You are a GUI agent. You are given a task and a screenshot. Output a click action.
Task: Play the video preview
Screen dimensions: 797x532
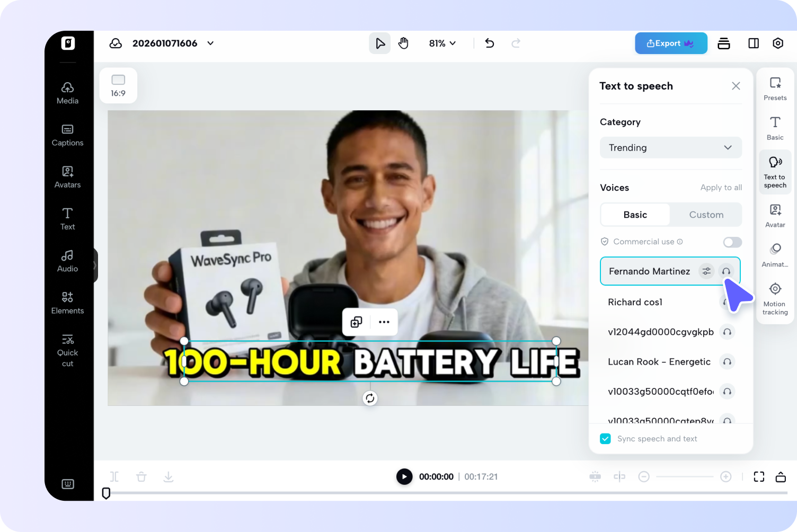click(x=404, y=477)
